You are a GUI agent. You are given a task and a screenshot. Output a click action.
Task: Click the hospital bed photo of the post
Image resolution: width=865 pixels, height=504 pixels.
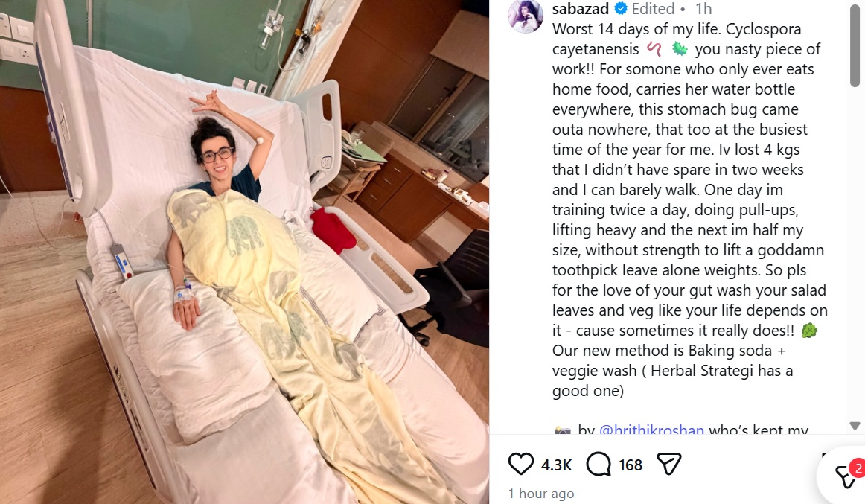click(x=244, y=252)
